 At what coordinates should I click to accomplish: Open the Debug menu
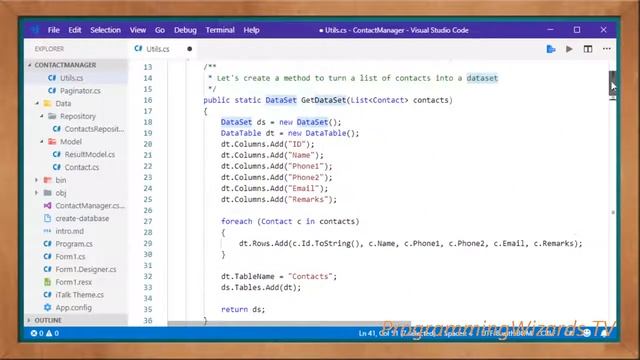point(185,30)
